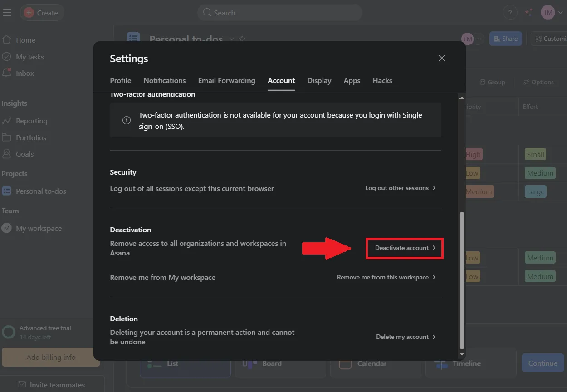Click the High priority tag

[x=473, y=154]
